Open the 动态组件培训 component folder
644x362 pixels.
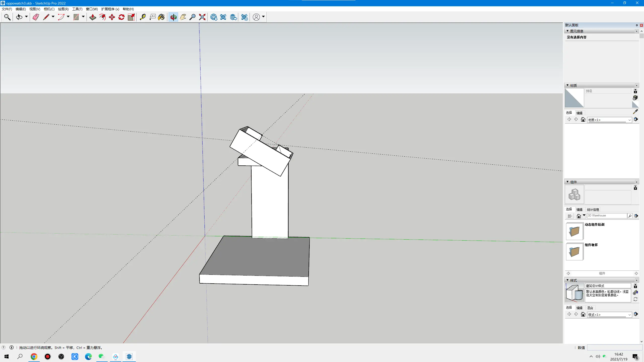coord(574,231)
